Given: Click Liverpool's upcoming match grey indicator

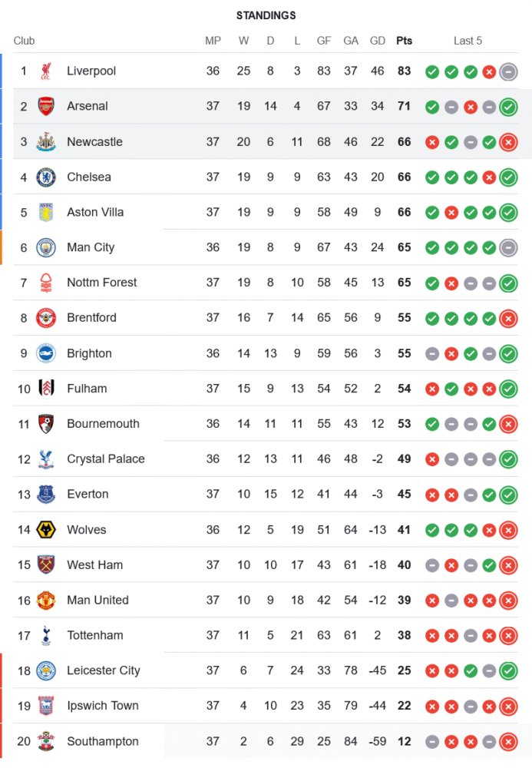Looking at the screenshot, I should 507,71.
